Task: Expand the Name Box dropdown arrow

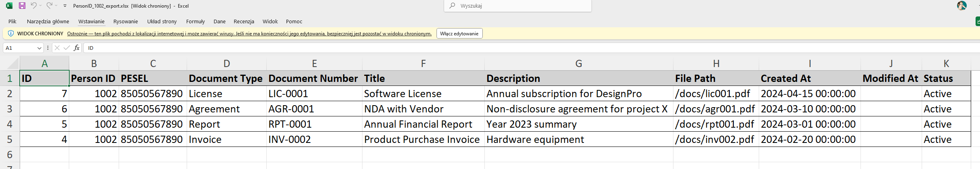Action: coord(39,48)
